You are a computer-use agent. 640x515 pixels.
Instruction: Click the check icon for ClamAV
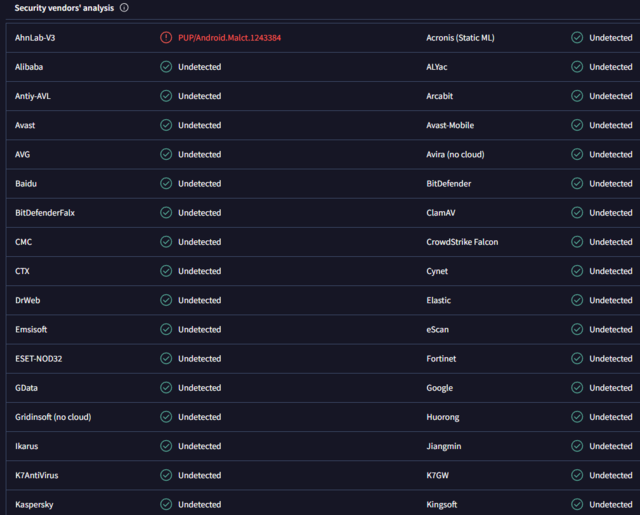click(577, 213)
